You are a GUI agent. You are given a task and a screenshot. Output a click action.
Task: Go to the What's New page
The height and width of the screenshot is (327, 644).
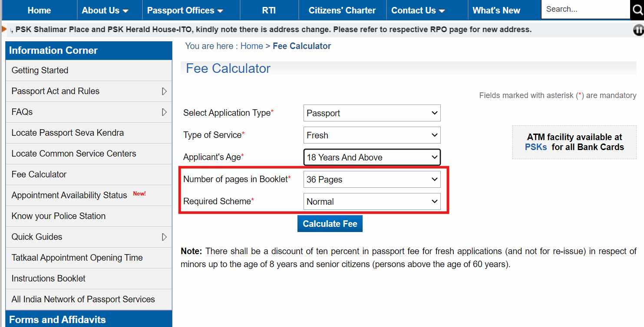pos(496,10)
